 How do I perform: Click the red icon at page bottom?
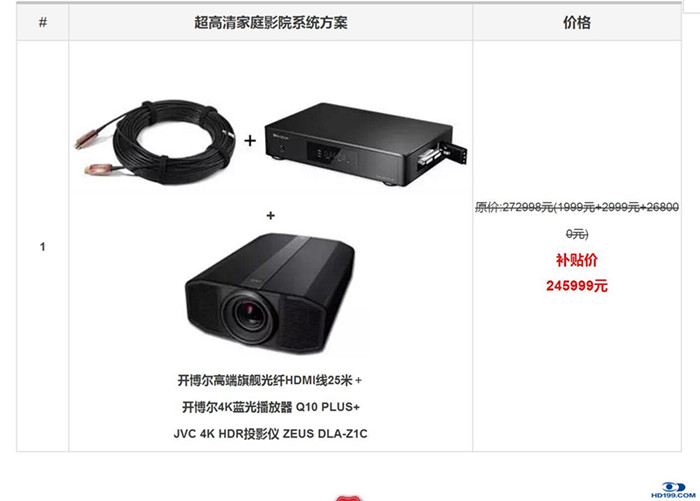click(348, 497)
